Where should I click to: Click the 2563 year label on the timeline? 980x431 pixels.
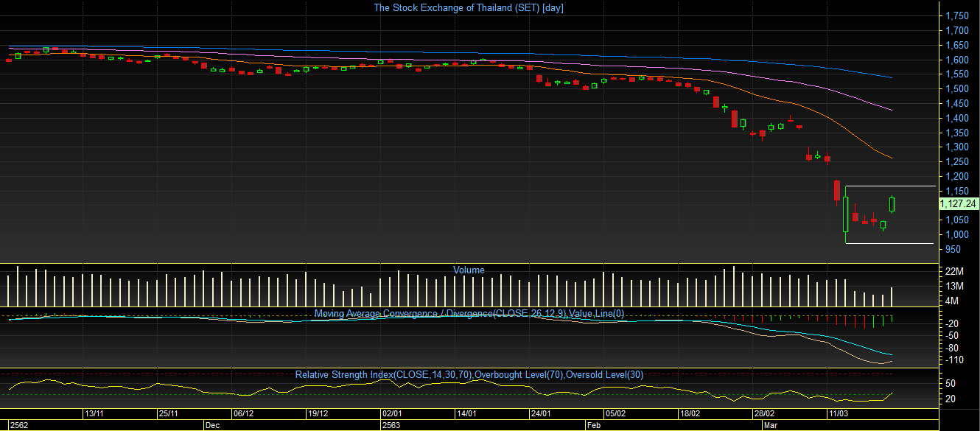391,425
